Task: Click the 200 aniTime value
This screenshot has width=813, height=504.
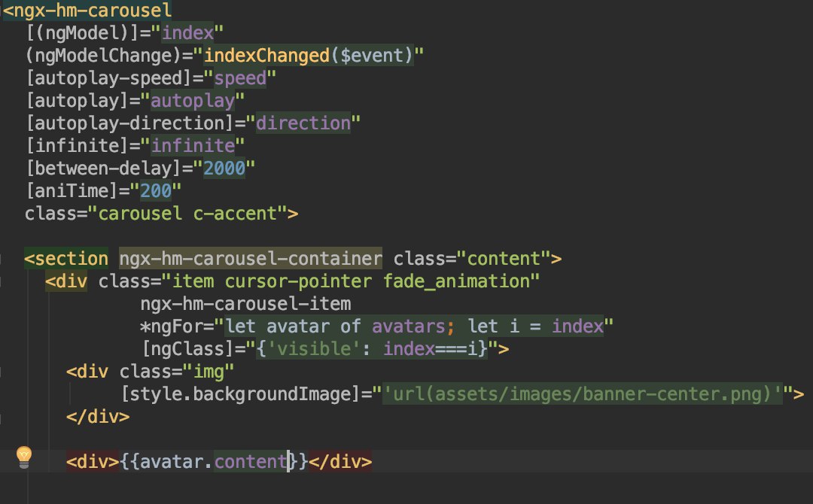Action: point(156,190)
